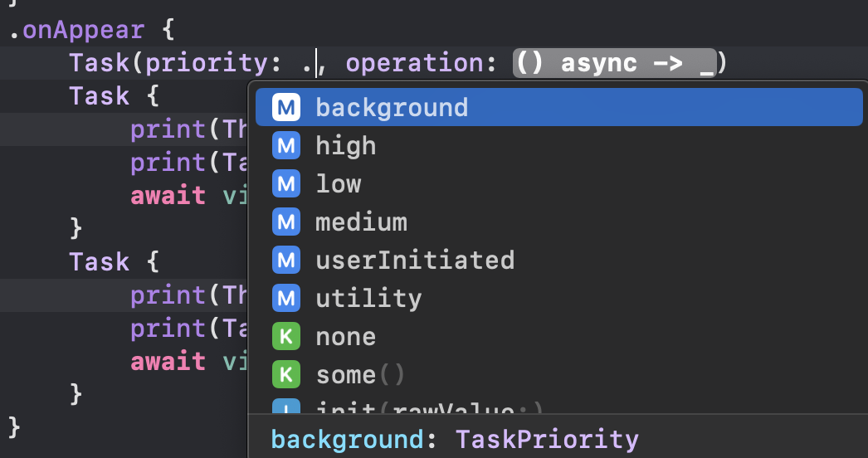Pick the 'low' completion entry
This screenshot has height=458, width=868.
click(559, 184)
